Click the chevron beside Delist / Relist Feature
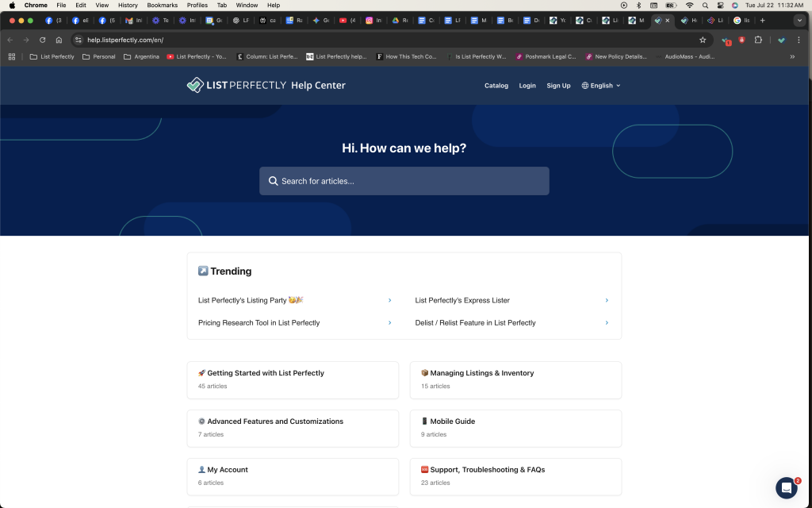 (x=607, y=322)
